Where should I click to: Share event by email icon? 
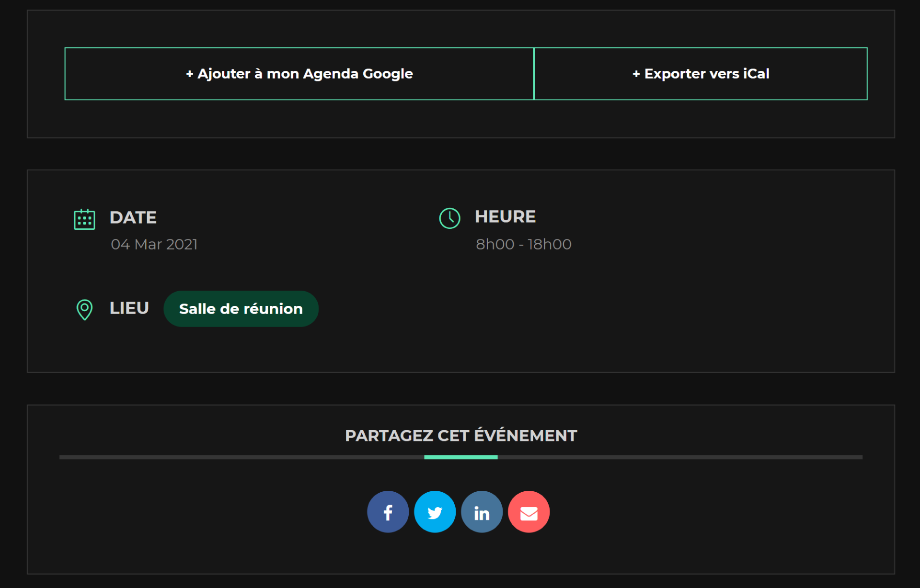pyautogui.click(x=529, y=512)
